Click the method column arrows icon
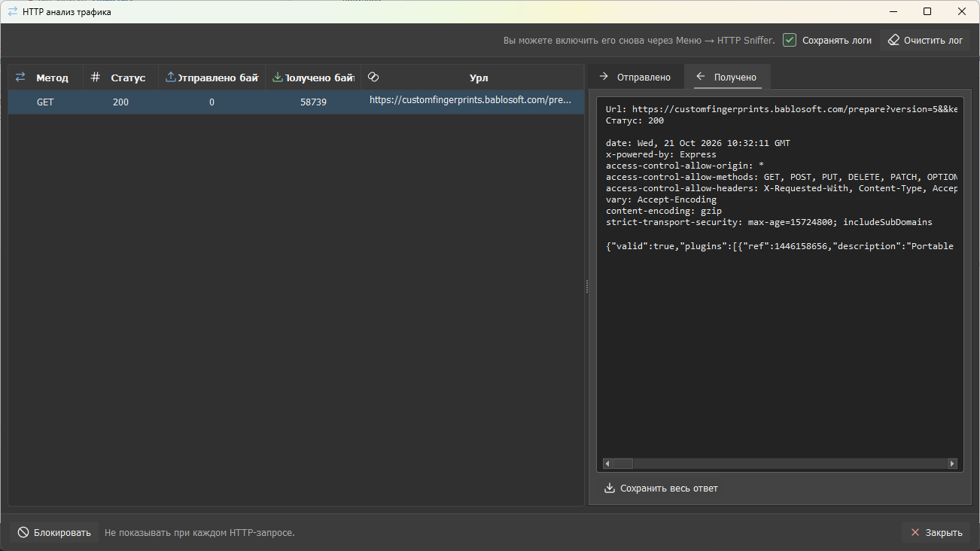Screen dimensions: 980x551 [x=20, y=77]
